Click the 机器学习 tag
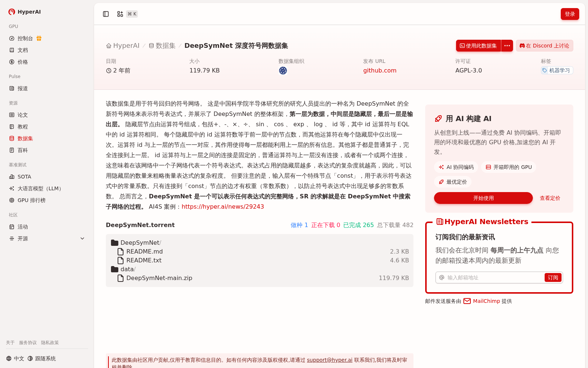 pos(557,70)
